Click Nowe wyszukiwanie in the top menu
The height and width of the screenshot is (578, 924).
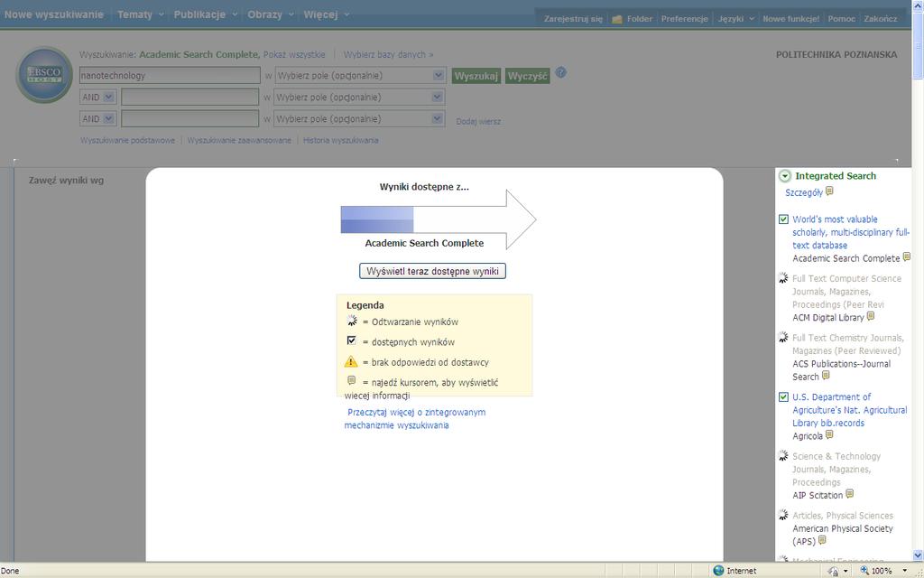tap(53, 14)
